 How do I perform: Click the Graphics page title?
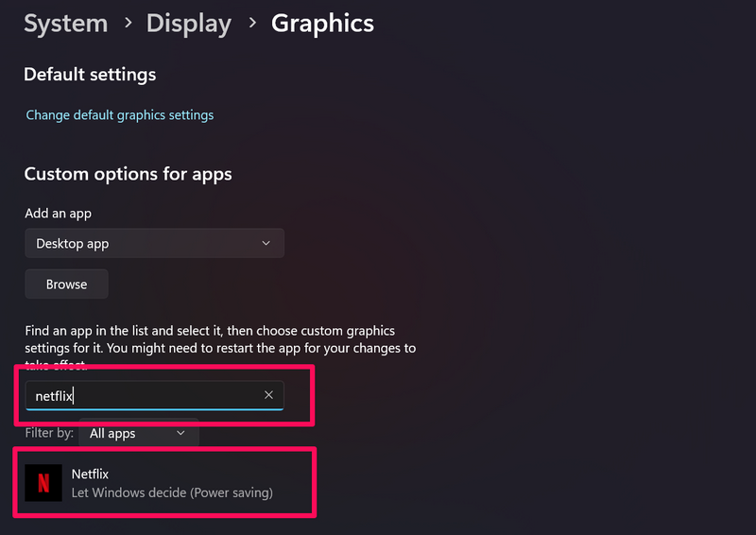[x=322, y=24]
